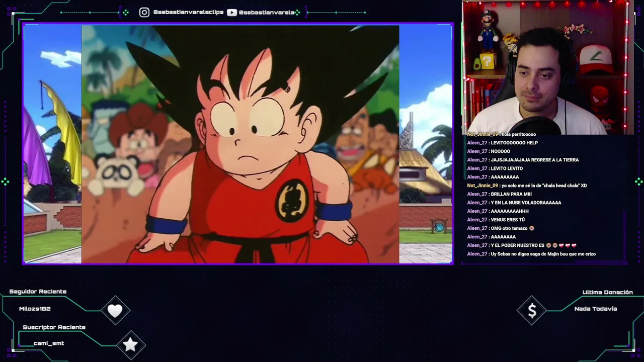Click the dollar sign donation icon
Viewport: 644px width, 362px height.
pos(532,311)
